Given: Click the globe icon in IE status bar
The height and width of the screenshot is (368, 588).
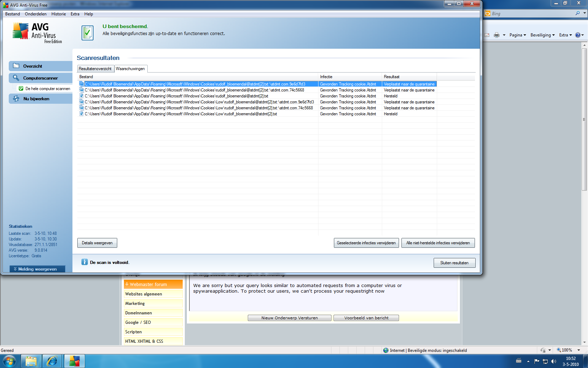Looking at the screenshot, I should point(386,350).
